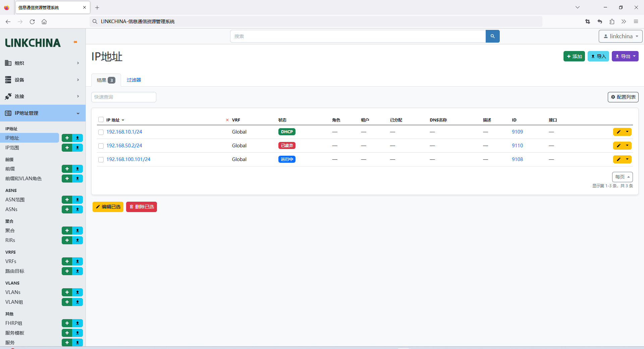
Task: Click the import icon next to ASNs
Action: [x=77, y=209]
